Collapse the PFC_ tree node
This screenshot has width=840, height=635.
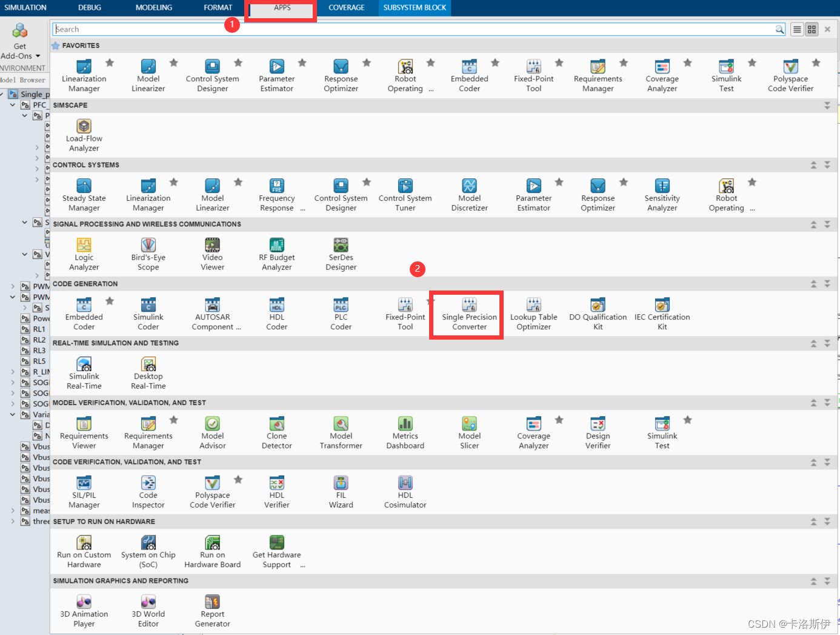pyautogui.click(x=13, y=105)
